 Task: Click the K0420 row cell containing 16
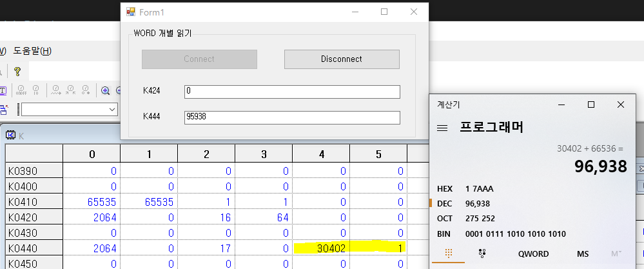click(x=206, y=217)
